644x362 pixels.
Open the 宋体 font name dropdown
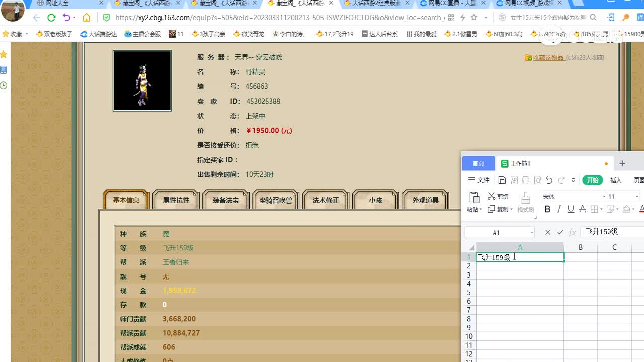604,197
